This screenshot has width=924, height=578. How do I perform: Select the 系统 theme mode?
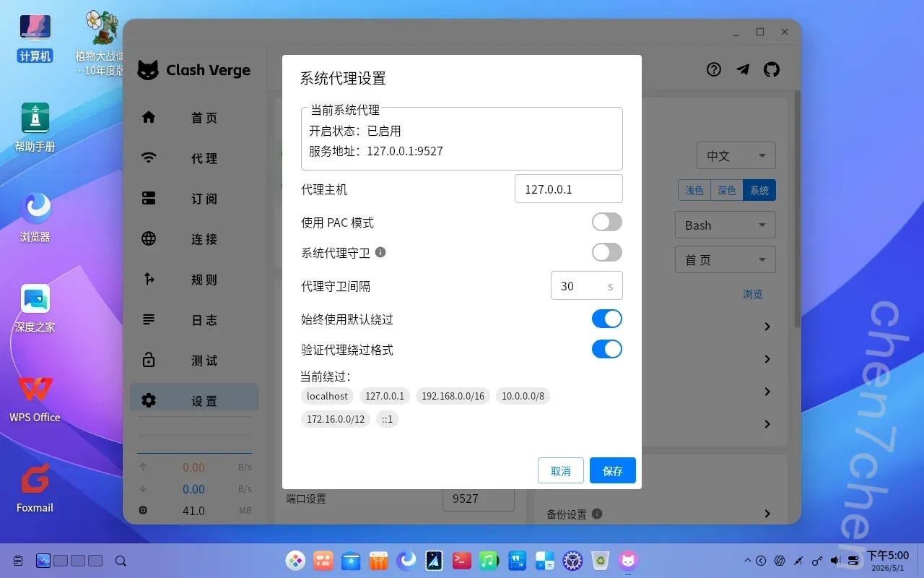759,190
